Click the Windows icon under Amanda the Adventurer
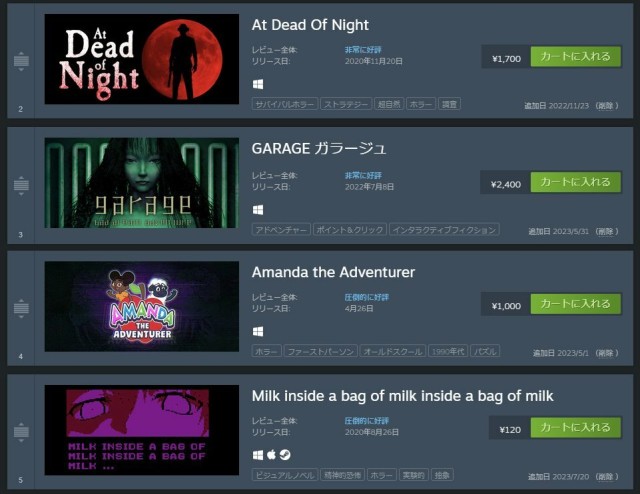The width and height of the screenshot is (640, 494). tap(258, 332)
